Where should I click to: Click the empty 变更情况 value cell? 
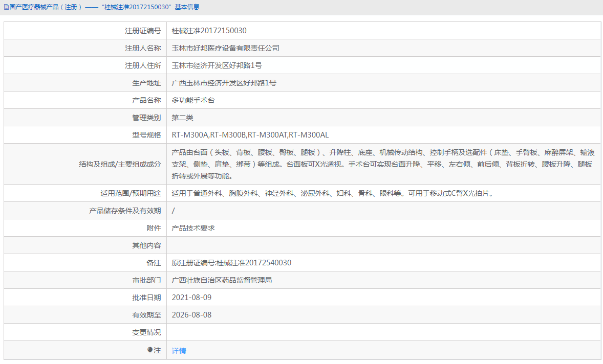[307, 332]
